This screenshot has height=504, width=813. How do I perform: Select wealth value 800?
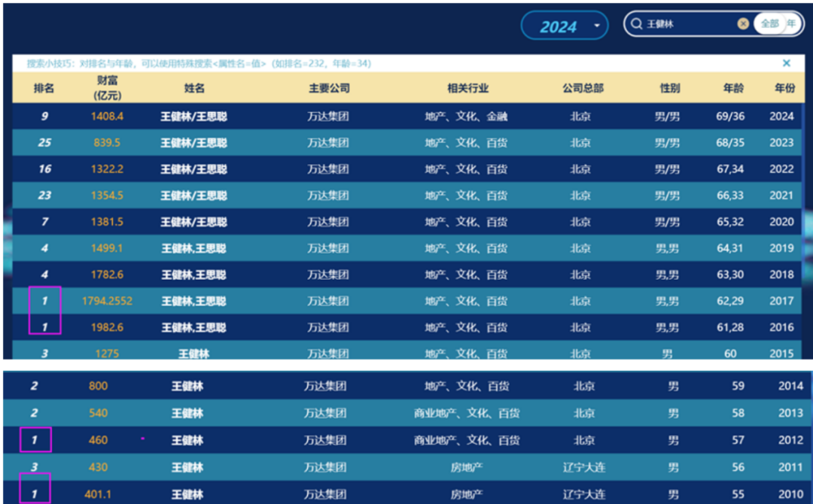[x=98, y=386]
